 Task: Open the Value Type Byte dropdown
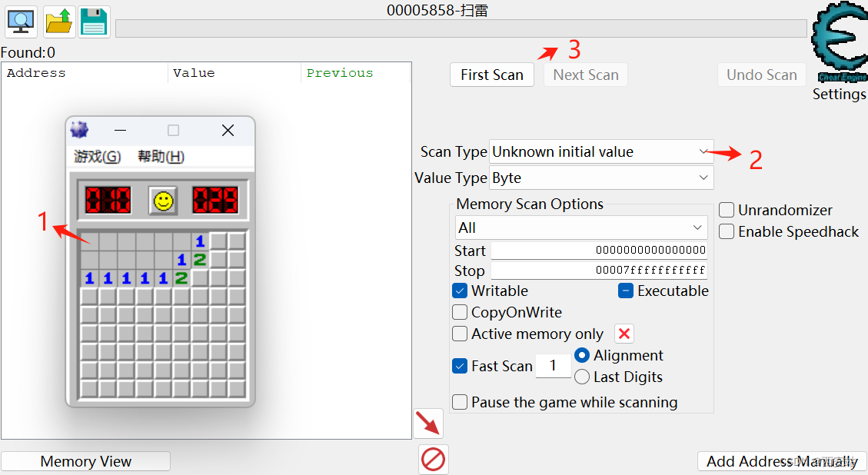601,178
